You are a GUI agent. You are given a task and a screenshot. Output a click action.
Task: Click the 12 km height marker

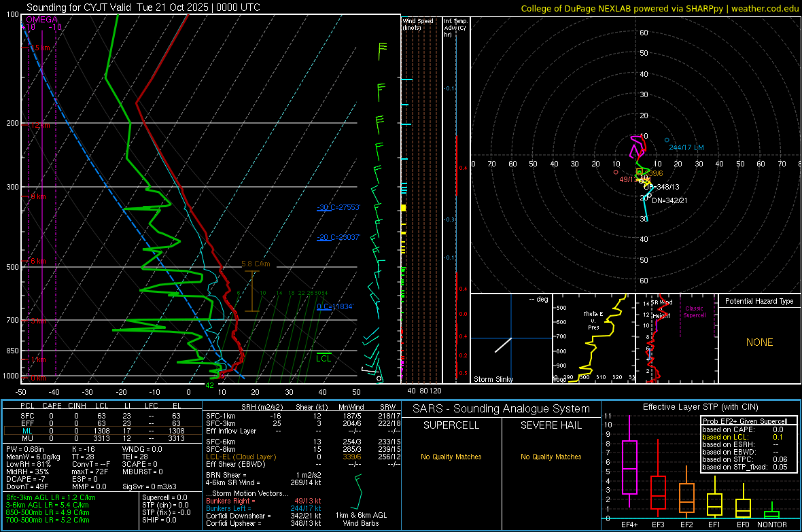40,125
